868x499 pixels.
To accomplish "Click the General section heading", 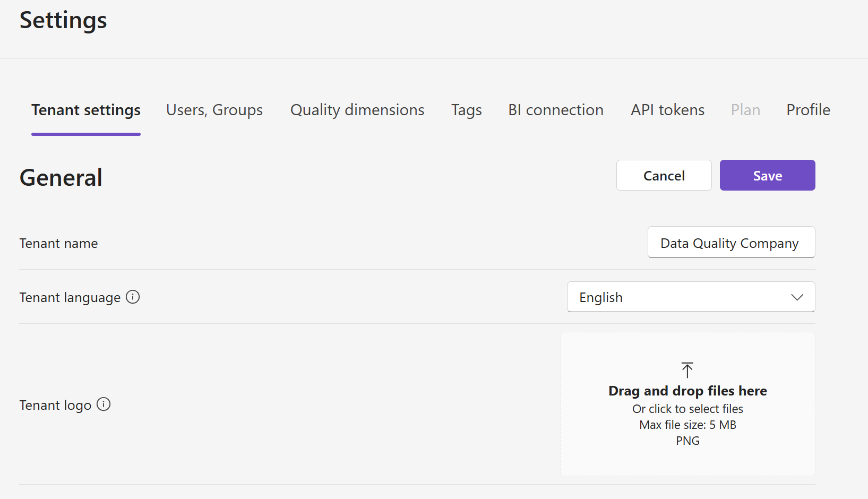I will click(61, 177).
